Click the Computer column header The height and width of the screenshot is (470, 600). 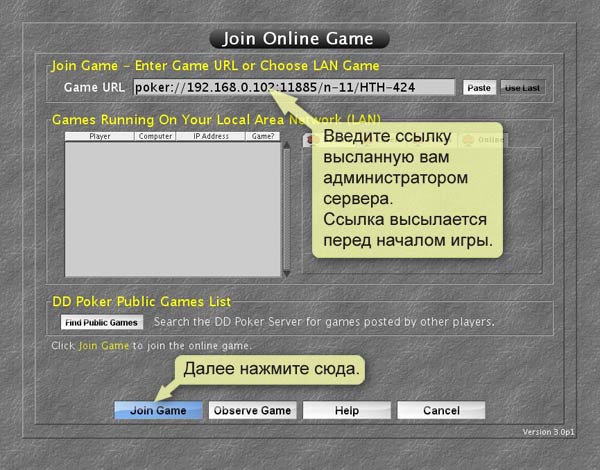point(155,136)
